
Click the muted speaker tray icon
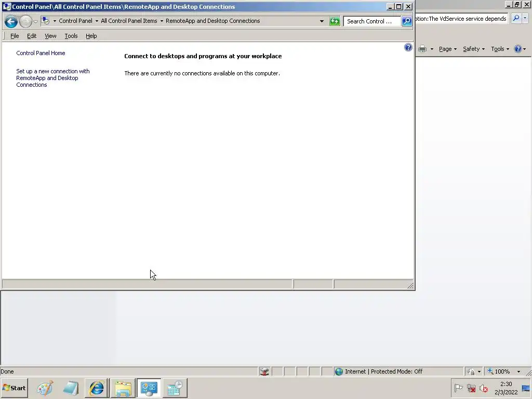coord(484,388)
